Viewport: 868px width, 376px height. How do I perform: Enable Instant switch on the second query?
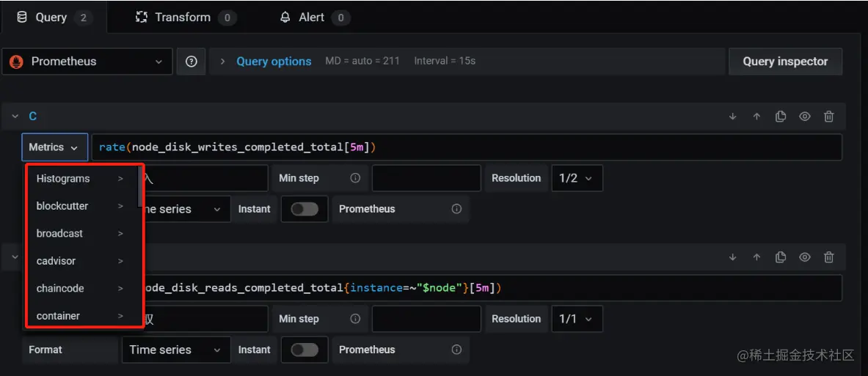pyautogui.click(x=304, y=350)
